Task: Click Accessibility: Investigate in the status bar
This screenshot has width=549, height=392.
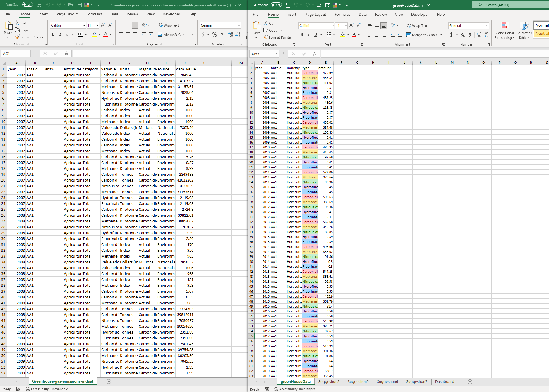Action: pyautogui.click(x=295, y=389)
